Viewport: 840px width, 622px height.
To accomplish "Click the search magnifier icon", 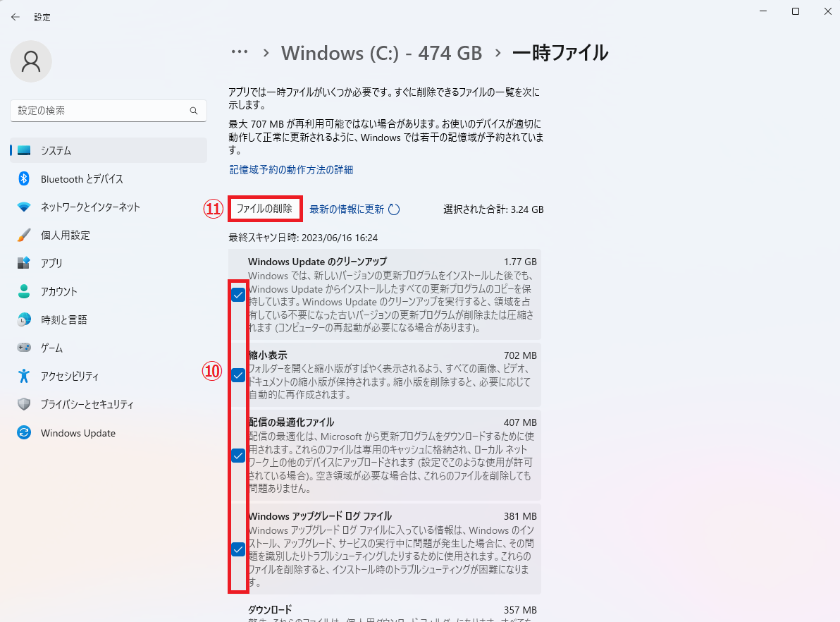I will pyautogui.click(x=193, y=111).
